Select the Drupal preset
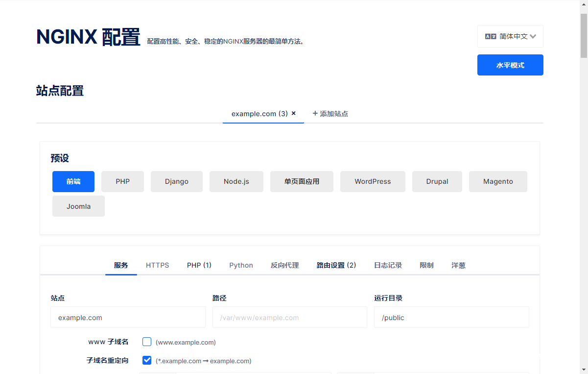The height and width of the screenshot is (374, 588). (x=437, y=181)
